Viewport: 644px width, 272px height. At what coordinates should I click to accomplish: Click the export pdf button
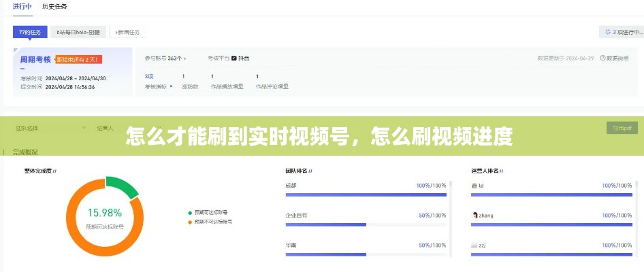coord(622,127)
